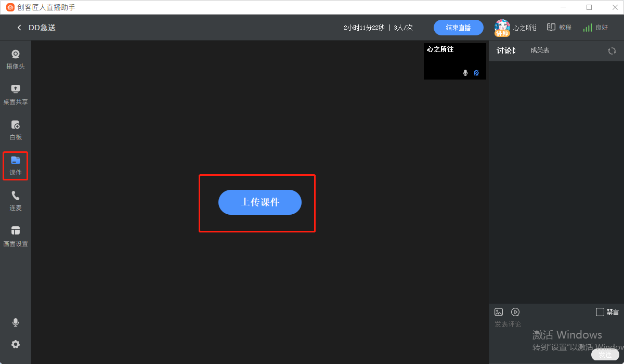Open settings gear at sidebar bottom
This screenshot has width=624, height=364.
click(16, 344)
